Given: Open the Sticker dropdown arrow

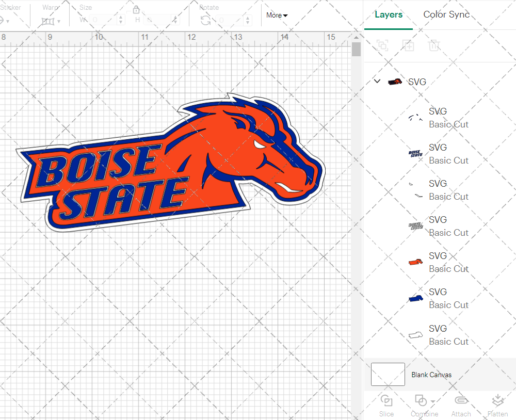Looking at the screenshot, I should click(8, 21).
